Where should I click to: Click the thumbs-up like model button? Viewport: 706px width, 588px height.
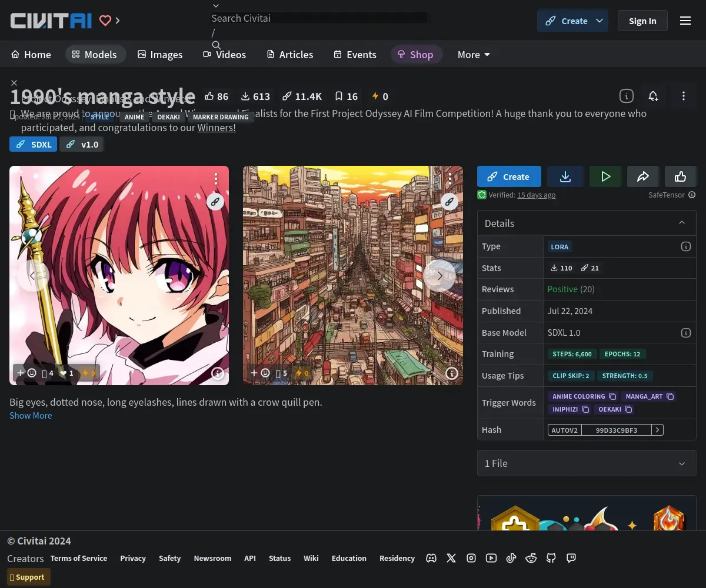point(681,176)
